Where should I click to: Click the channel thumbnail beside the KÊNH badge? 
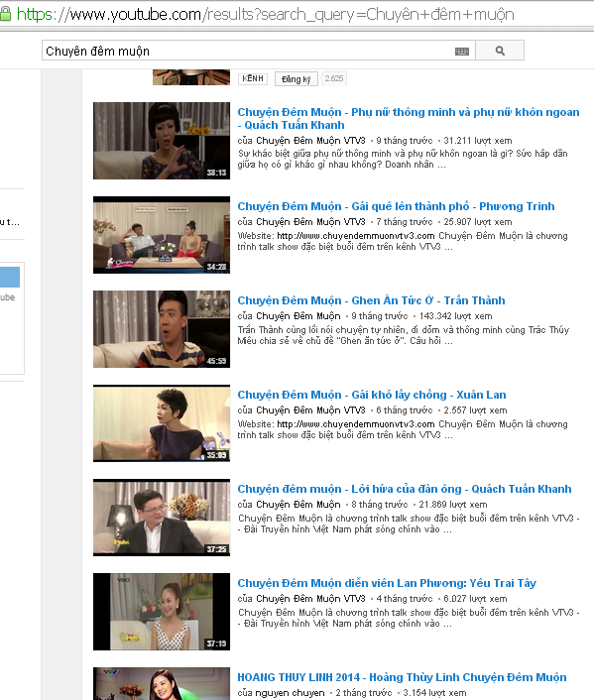coord(191,77)
